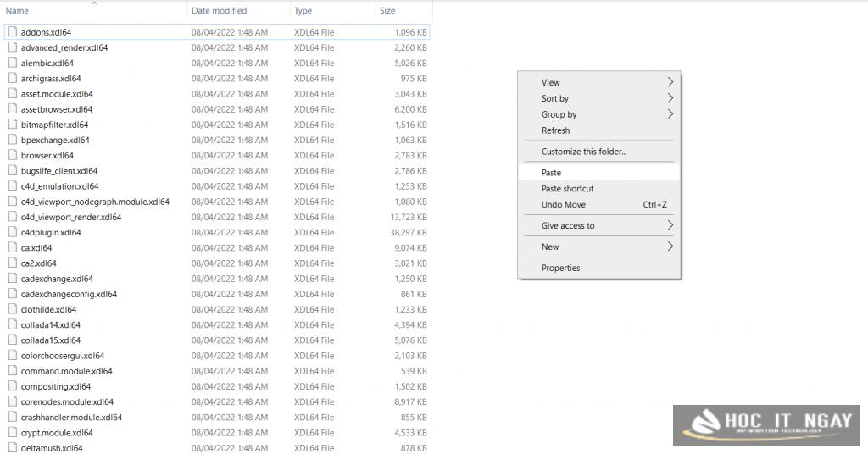Click the crypt.module.xdl64 file icon
The height and width of the screenshot is (454, 868).
click(12, 433)
